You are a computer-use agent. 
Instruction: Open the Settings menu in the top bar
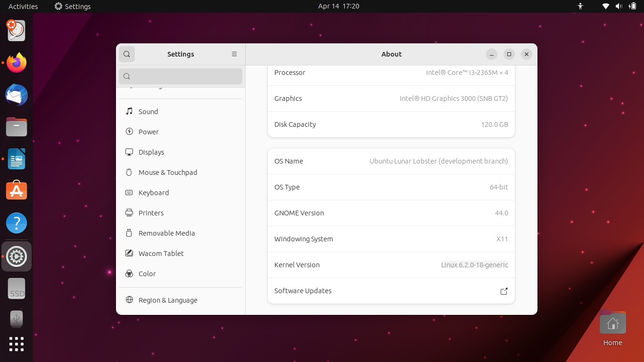(72, 6)
